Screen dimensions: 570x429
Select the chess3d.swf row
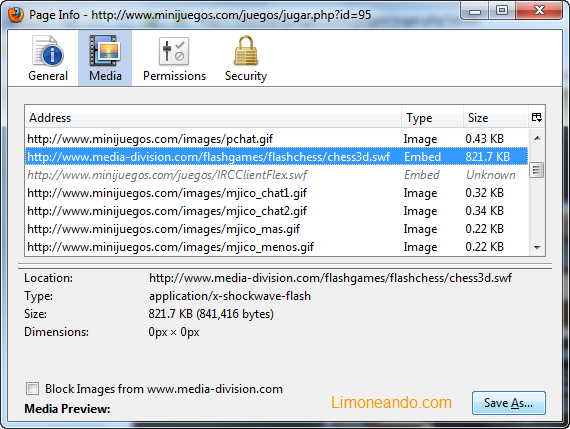277,157
